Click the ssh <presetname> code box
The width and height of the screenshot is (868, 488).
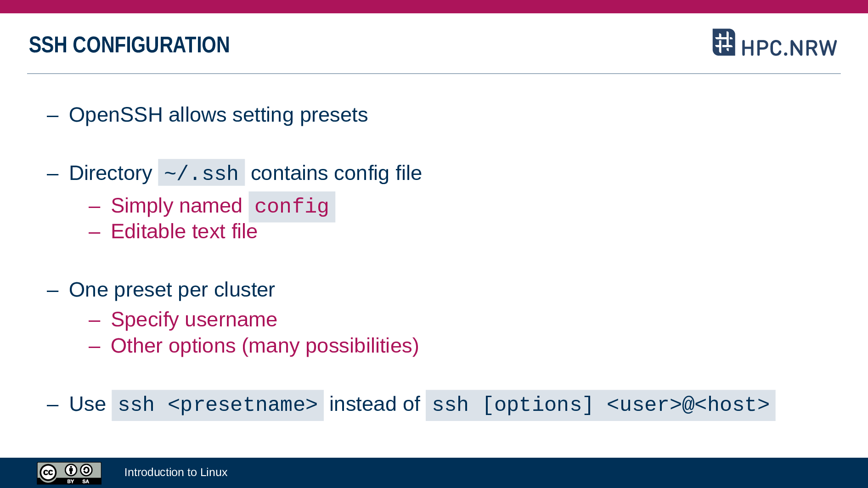coord(218,405)
